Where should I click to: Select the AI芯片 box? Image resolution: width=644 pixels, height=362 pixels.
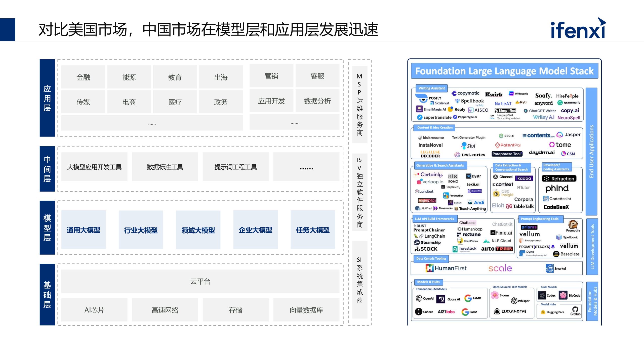pyautogui.click(x=94, y=310)
